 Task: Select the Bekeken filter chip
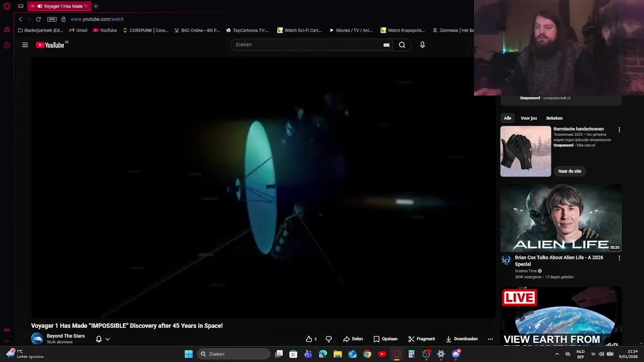pyautogui.click(x=554, y=118)
